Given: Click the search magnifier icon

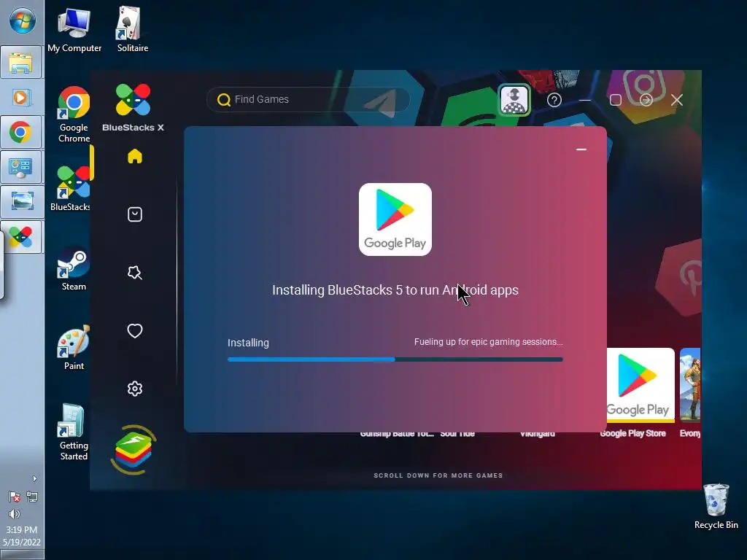Looking at the screenshot, I should pos(223,99).
